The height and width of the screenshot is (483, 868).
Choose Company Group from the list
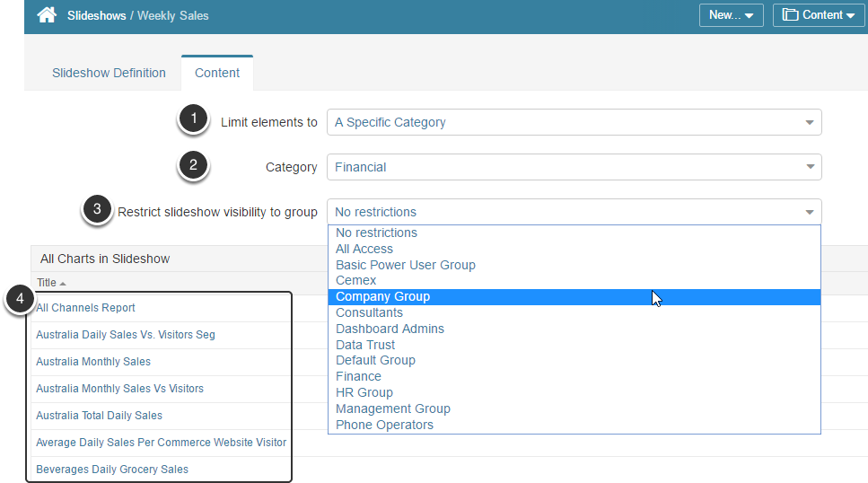click(x=383, y=297)
